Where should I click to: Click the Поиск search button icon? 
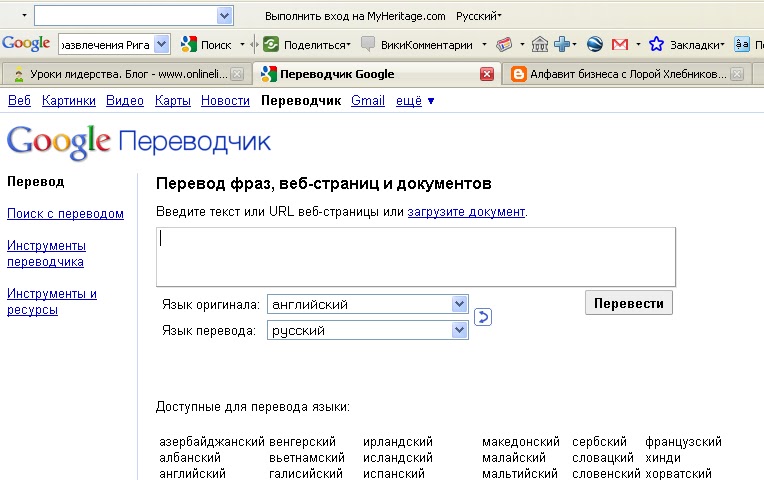pyautogui.click(x=189, y=44)
